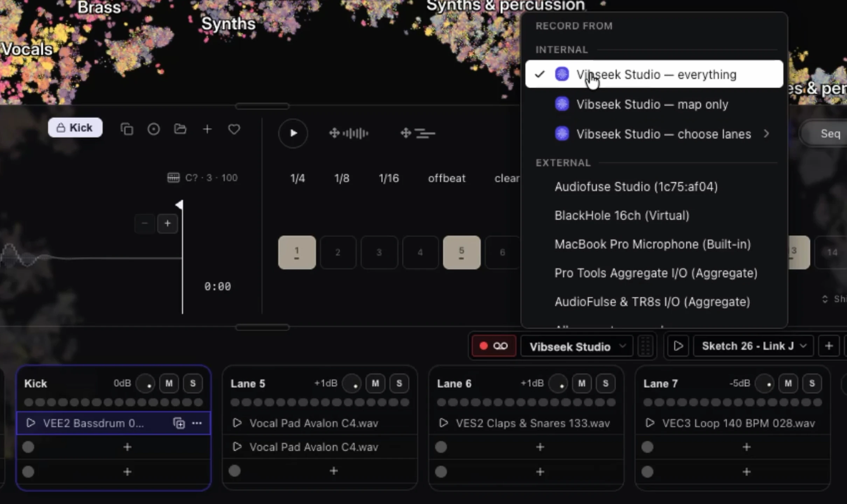Preview Vocal Pad Avalon C4.wav first row
The height and width of the screenshot is (504, 847).
point(237,423)
